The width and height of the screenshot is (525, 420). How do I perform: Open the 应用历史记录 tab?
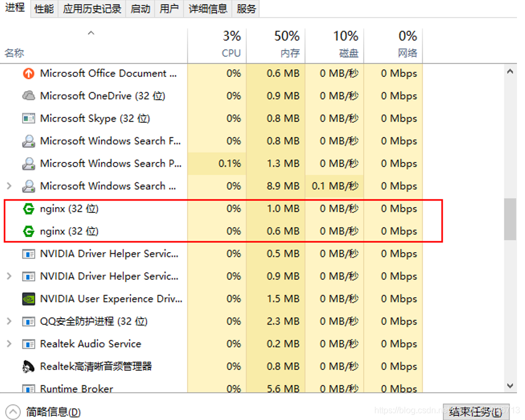[x=92, y=9]
